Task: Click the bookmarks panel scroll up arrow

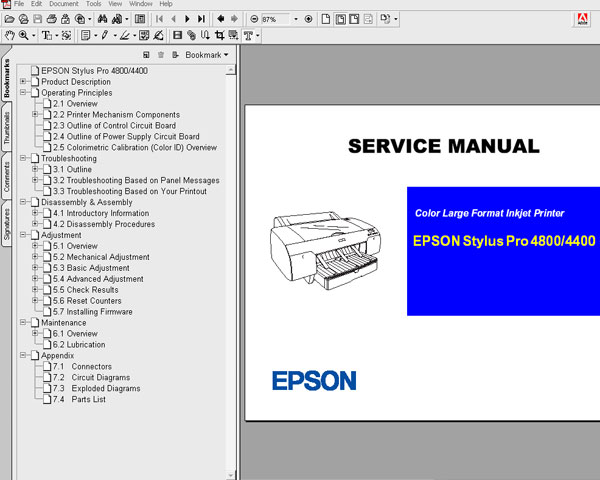Action: point(230,70)
